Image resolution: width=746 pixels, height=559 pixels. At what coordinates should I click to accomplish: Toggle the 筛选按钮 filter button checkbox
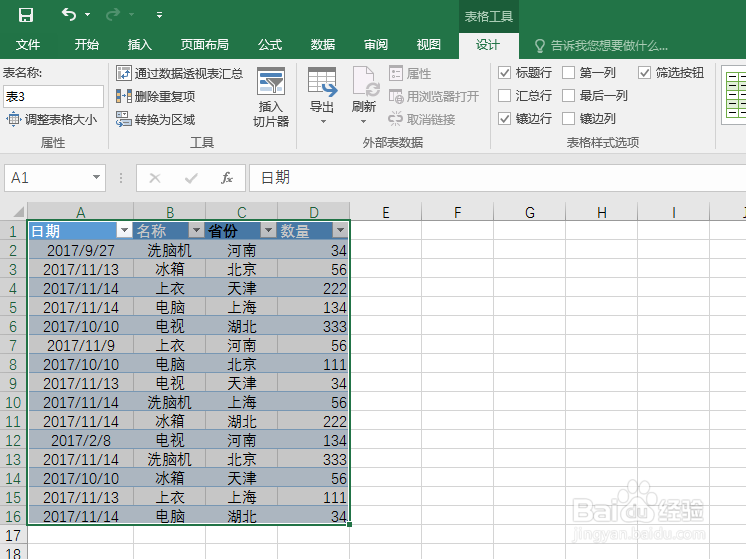[644, 73]
